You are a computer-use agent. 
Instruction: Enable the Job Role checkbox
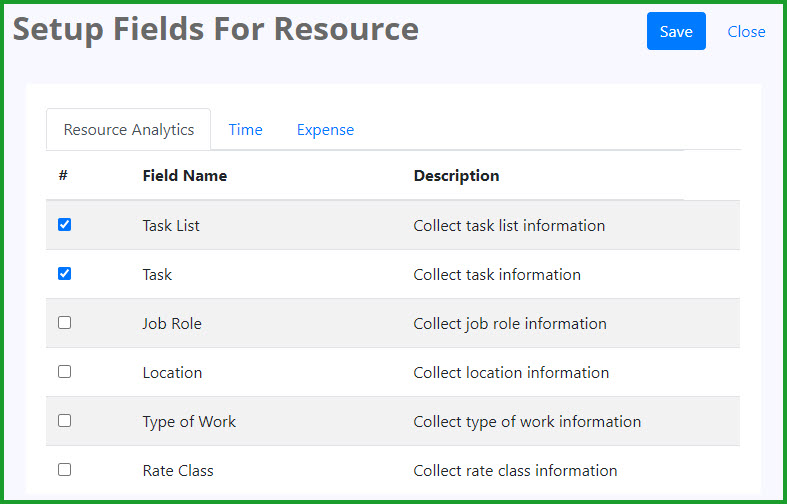[64, 322]
